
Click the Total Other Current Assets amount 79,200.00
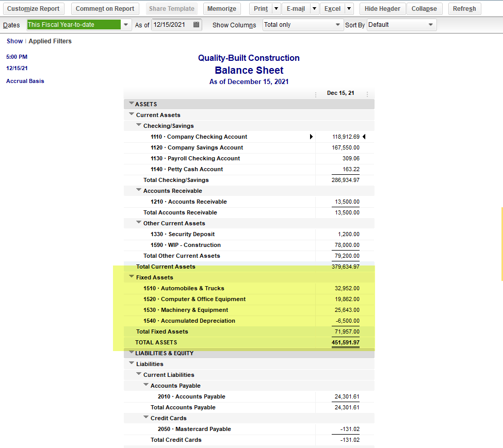[x=347, y=256]
